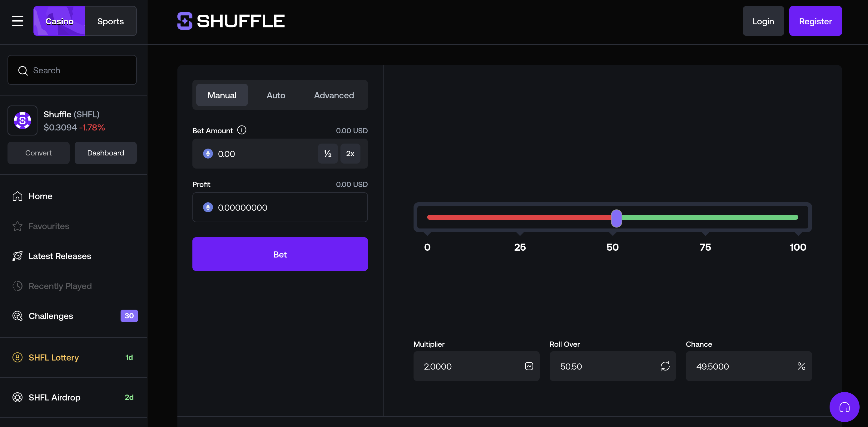Select the Auto betting tab
Screen dimensions: 868x427
click(276, 95)
